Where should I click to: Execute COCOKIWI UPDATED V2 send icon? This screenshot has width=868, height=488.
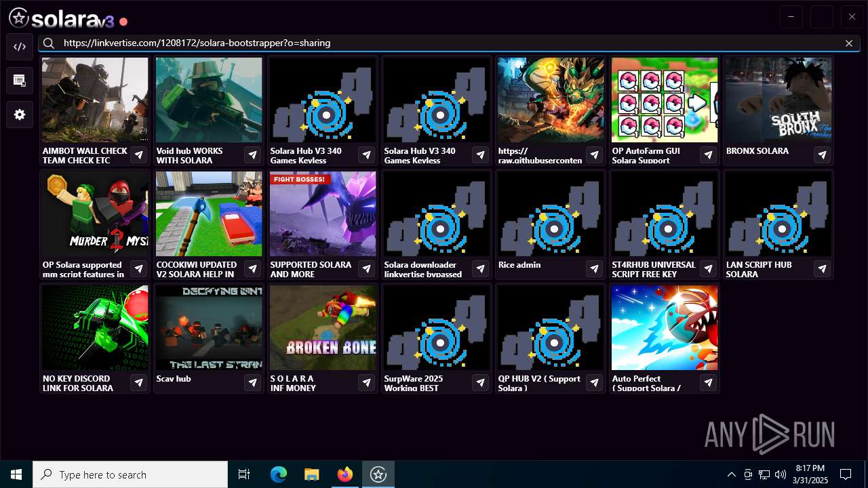click(x=253, y=269)
